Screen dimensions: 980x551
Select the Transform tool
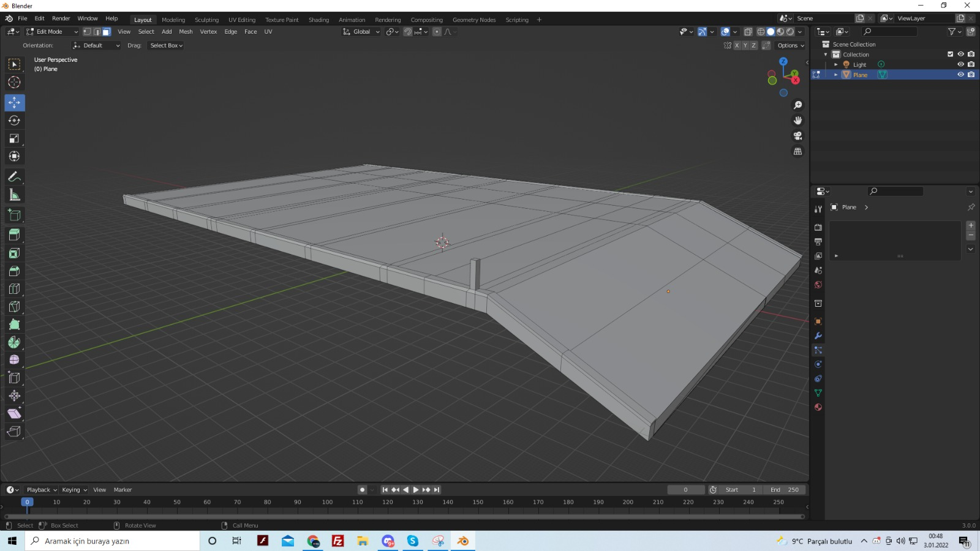14,156
